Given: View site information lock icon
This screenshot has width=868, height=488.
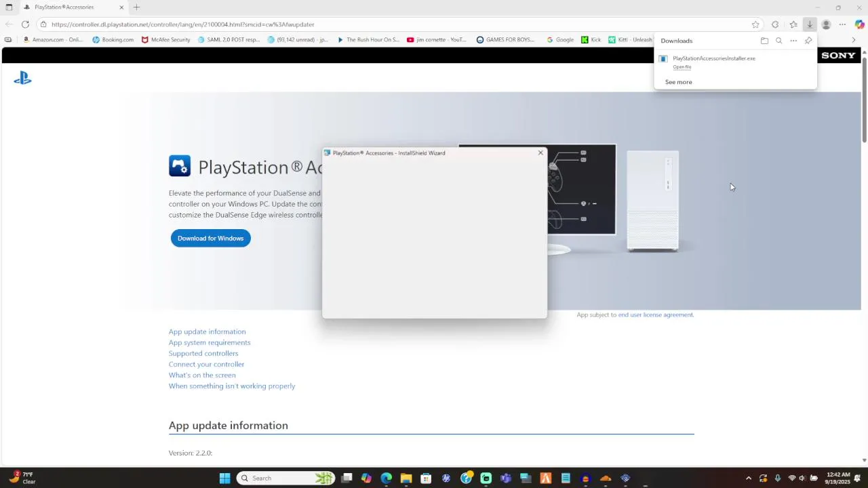Looking at the screenshot, I should coord(43,24).
